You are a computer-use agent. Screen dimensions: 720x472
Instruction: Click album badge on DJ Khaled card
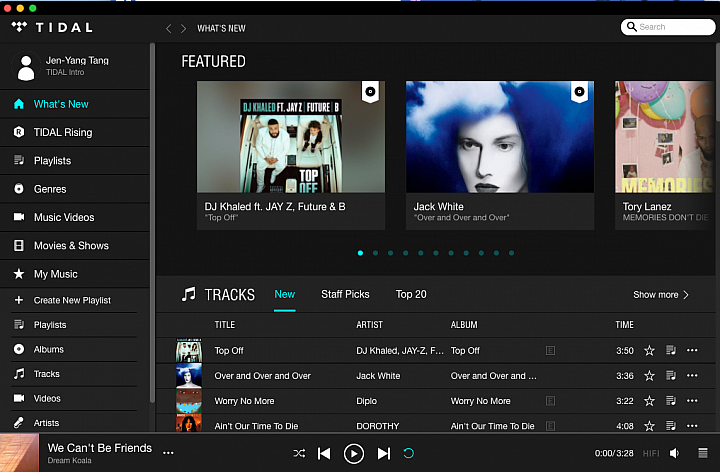370,92
